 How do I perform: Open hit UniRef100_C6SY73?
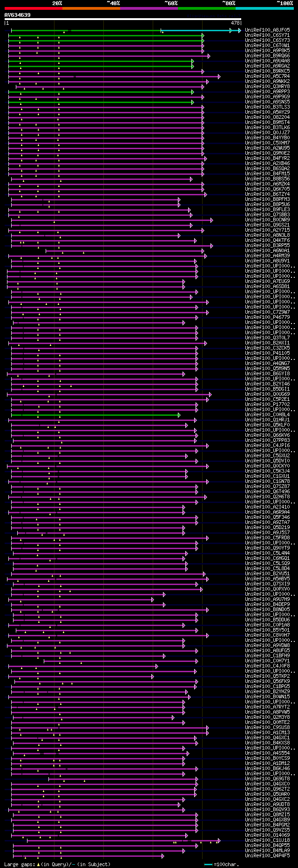pos(267,40)
